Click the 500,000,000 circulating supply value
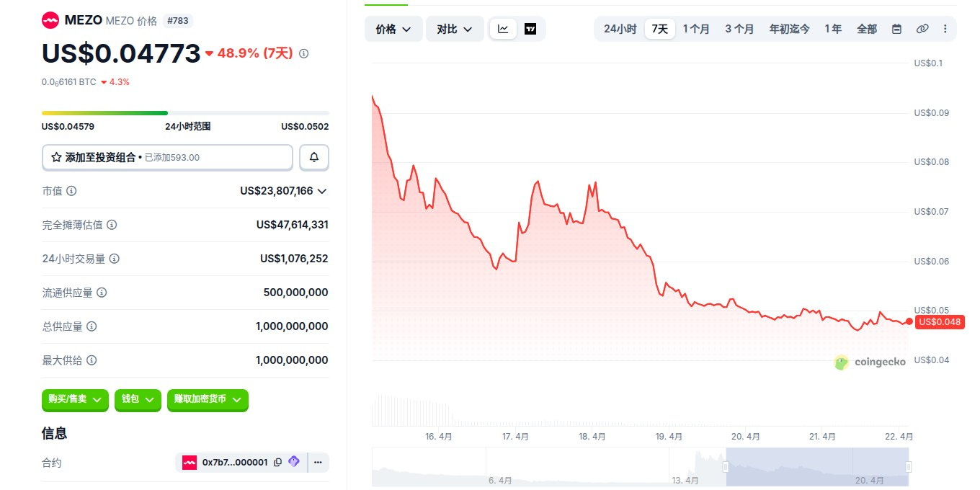 click(x=296, y=293)
